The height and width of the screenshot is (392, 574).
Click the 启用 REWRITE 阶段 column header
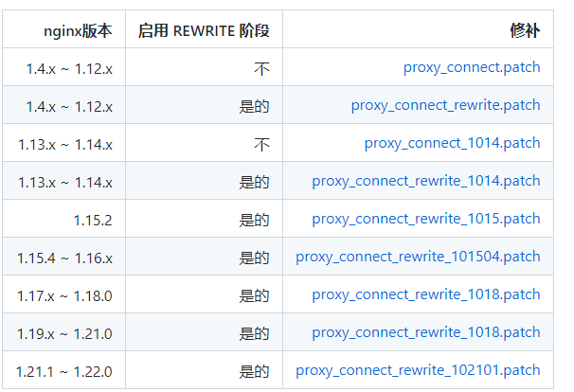click(204, 30)
